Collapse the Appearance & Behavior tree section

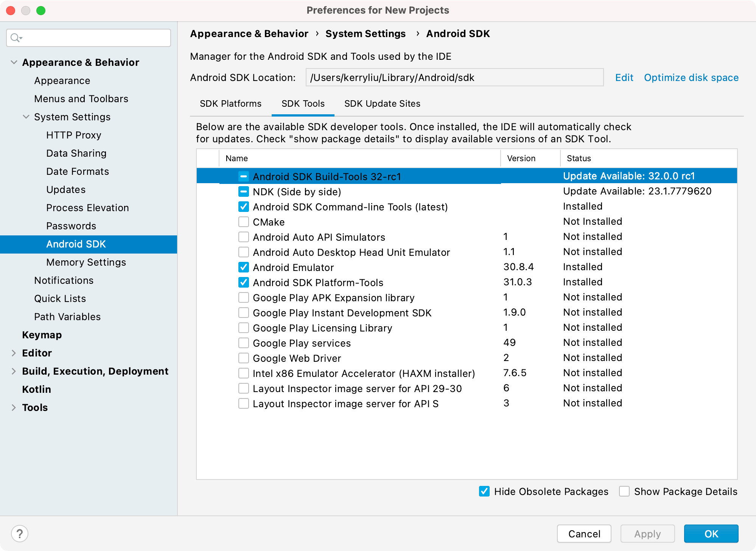click(14, 62)
